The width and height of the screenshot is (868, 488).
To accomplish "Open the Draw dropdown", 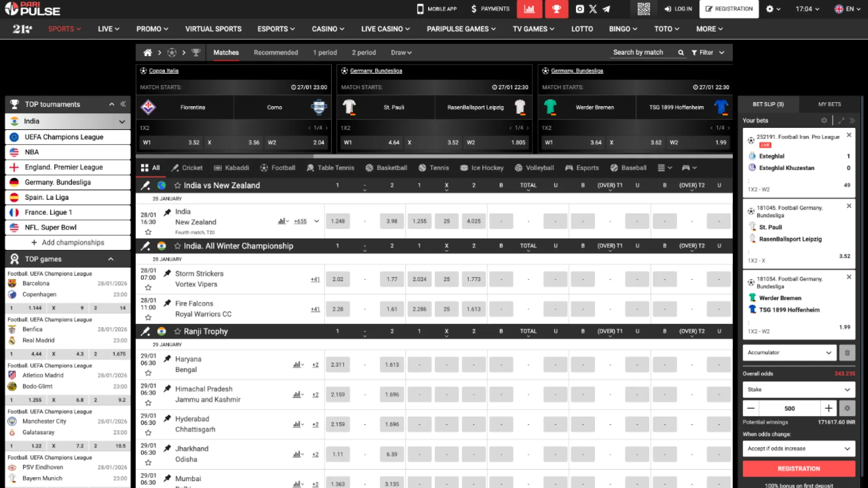I will (x=401, y=52).
